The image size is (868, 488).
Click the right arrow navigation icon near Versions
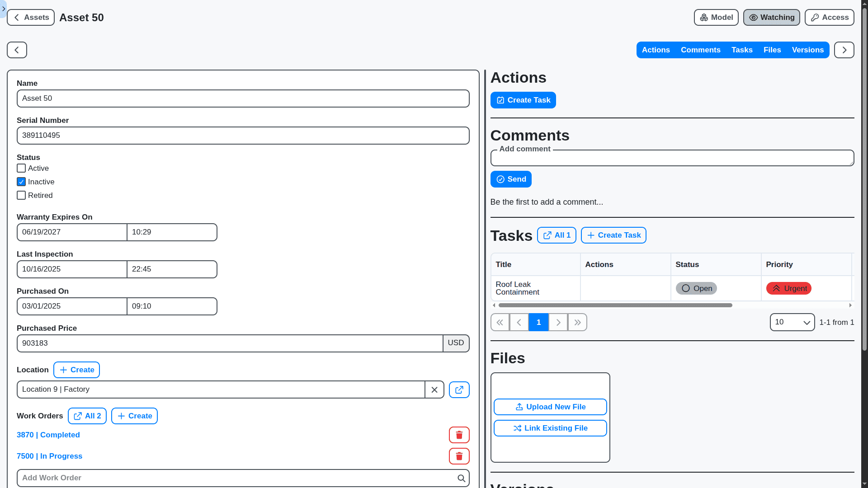point(844,50)
